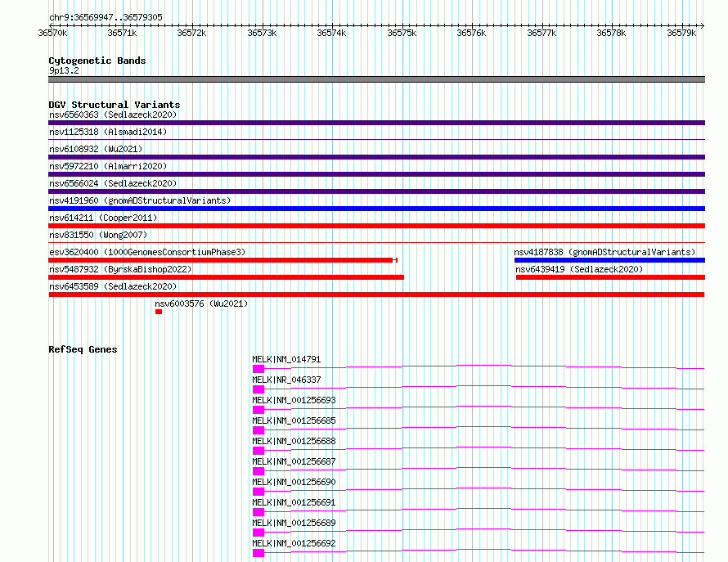
Task: Click the purple bar under nsv6560363
Action: tap(376, 123)
